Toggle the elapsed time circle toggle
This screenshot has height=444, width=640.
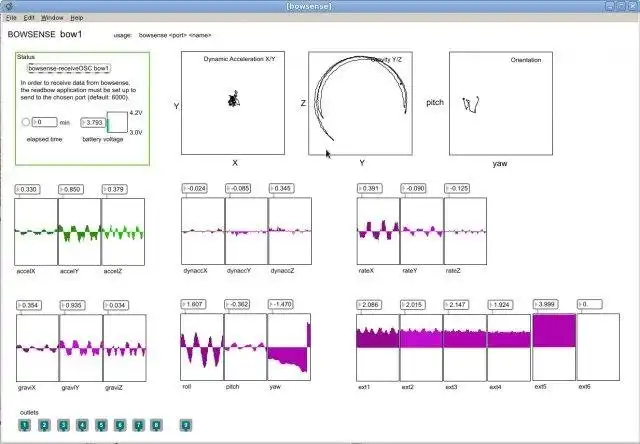26,122
